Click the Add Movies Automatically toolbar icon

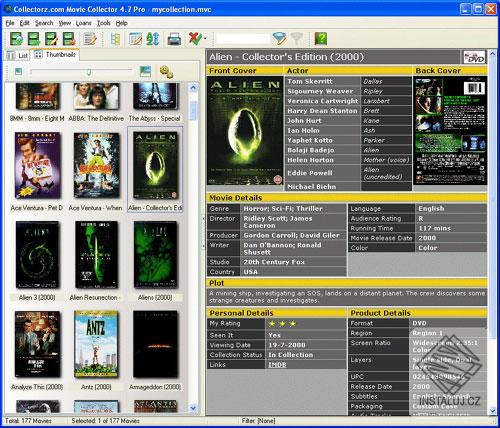[16, 39]
